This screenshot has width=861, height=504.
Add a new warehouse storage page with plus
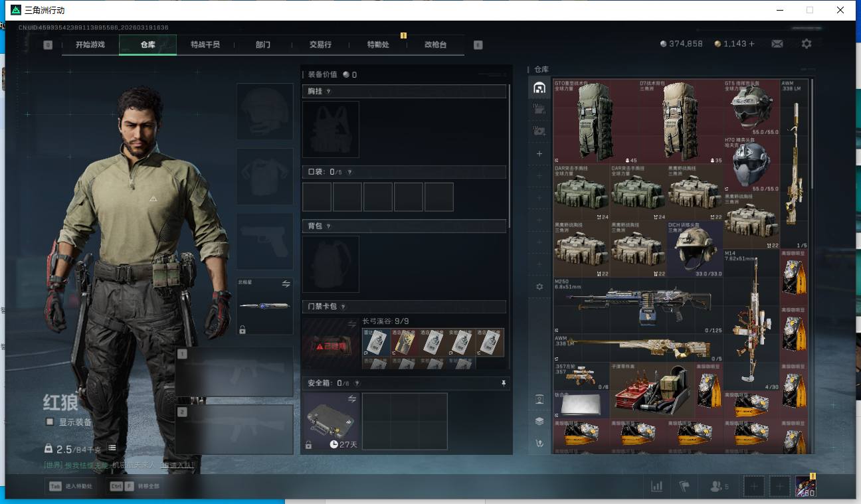(539, 153)
